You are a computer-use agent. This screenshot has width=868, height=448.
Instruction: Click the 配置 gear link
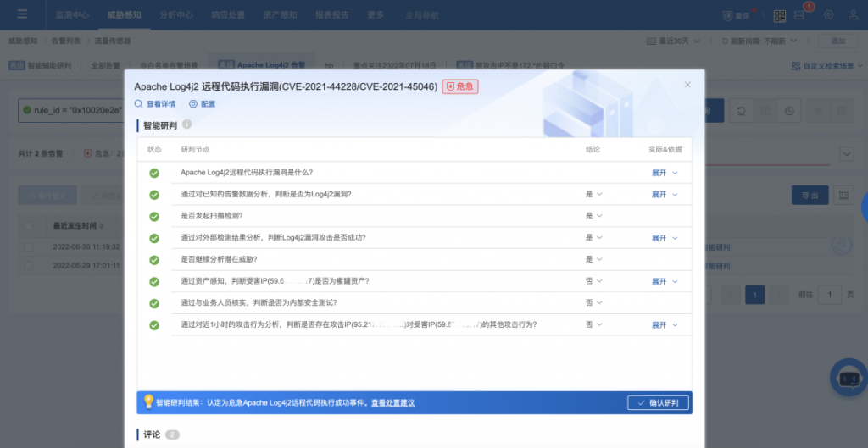coord(202,104)
